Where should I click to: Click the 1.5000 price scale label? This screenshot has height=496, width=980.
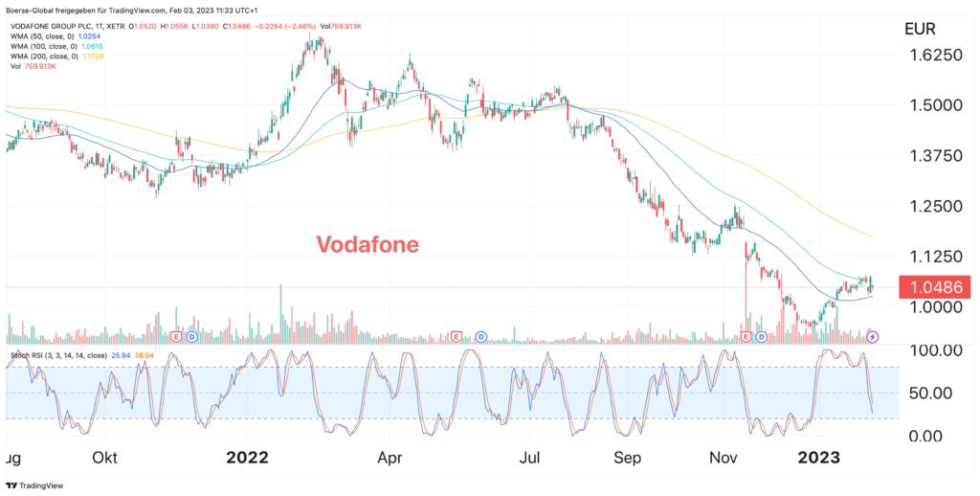[x=932, y=105]
